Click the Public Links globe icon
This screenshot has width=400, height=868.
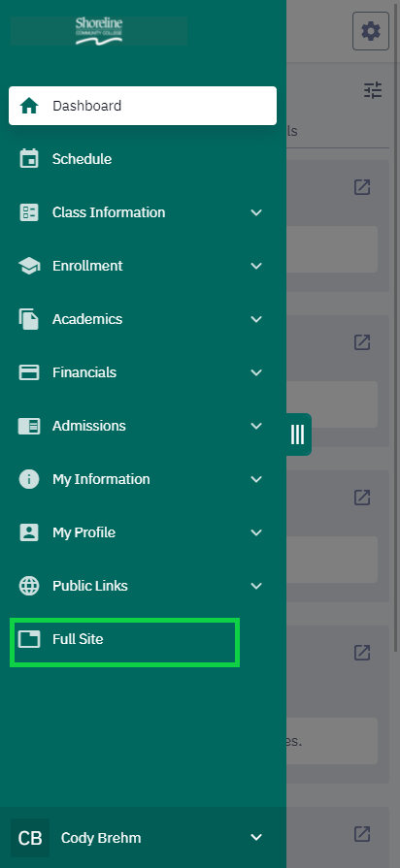(29, 586)
